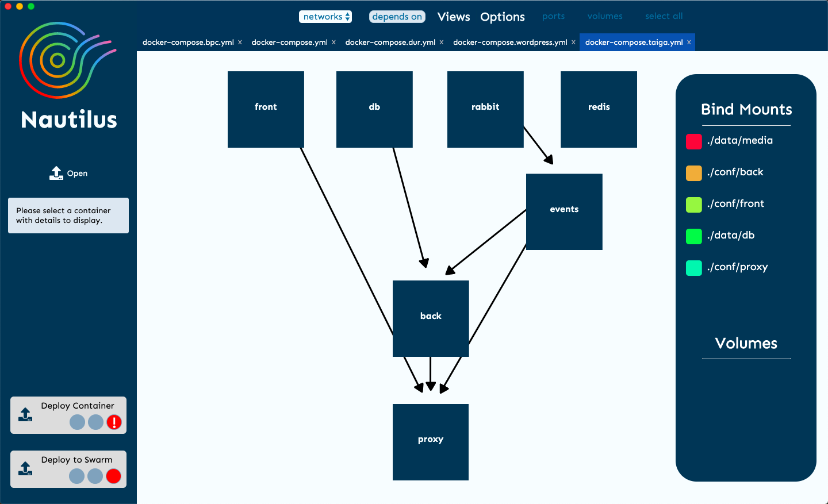The width and height of the screenshot is (828, 504).
Task: Toggle the depends on view
Action: pos(397,17)
